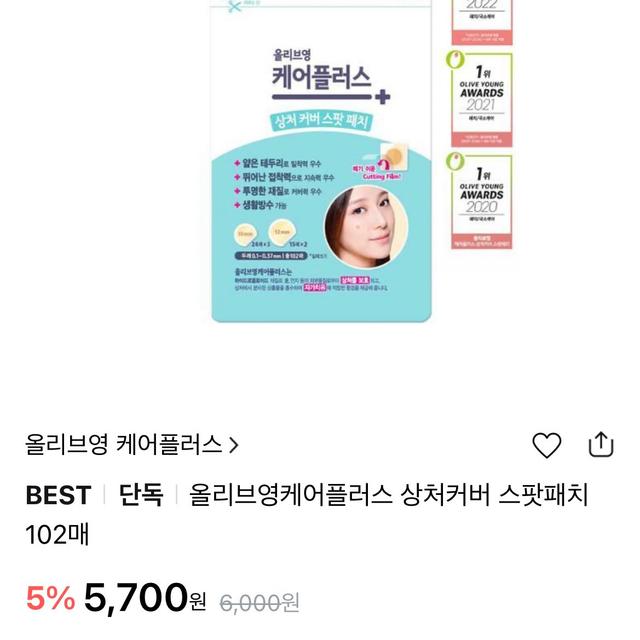Click the olive logo on 2020 award badge
Image resolution: width=640 pixels, height=640 pixels.
[455, 161]
